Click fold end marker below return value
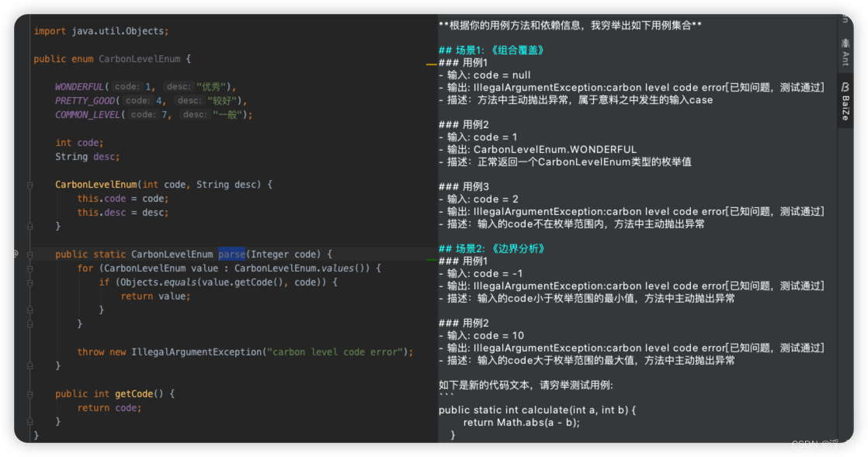868x457 pixels. (30, 310)
